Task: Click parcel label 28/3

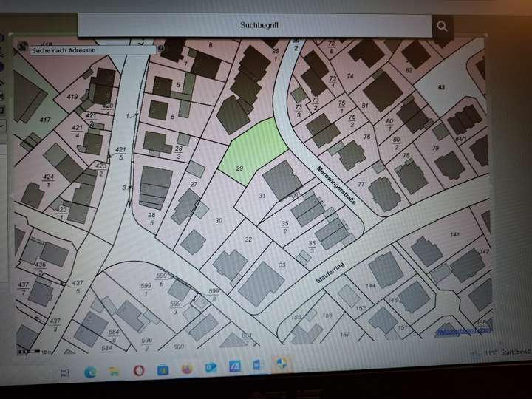Action: click(x=179, y=152)
